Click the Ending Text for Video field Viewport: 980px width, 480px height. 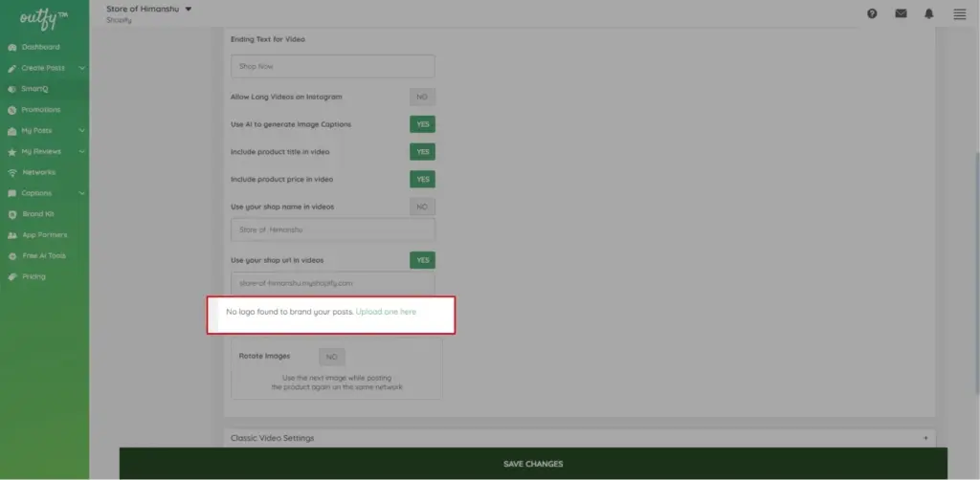[x=332, y=66]
